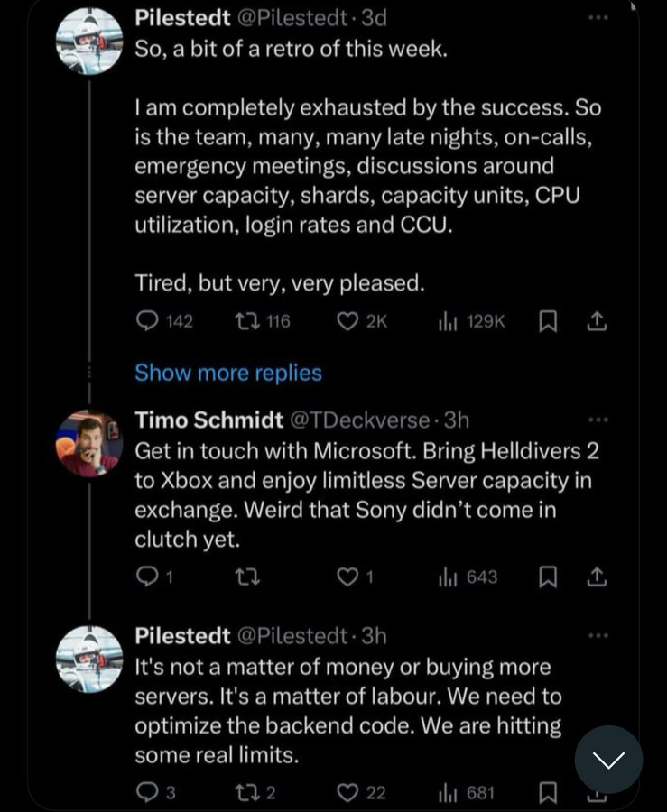Open the @TDeckverse profile handle
The image size is (667, 812).
(360, 420)
